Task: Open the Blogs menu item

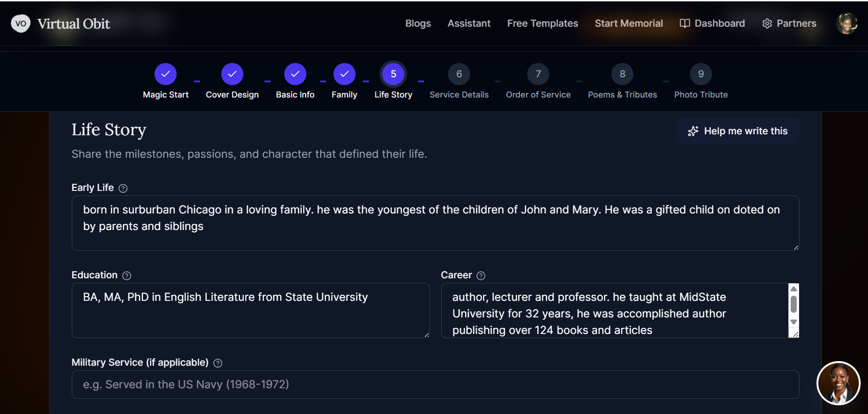Action: pyautogui.click(x=418, y=23)
